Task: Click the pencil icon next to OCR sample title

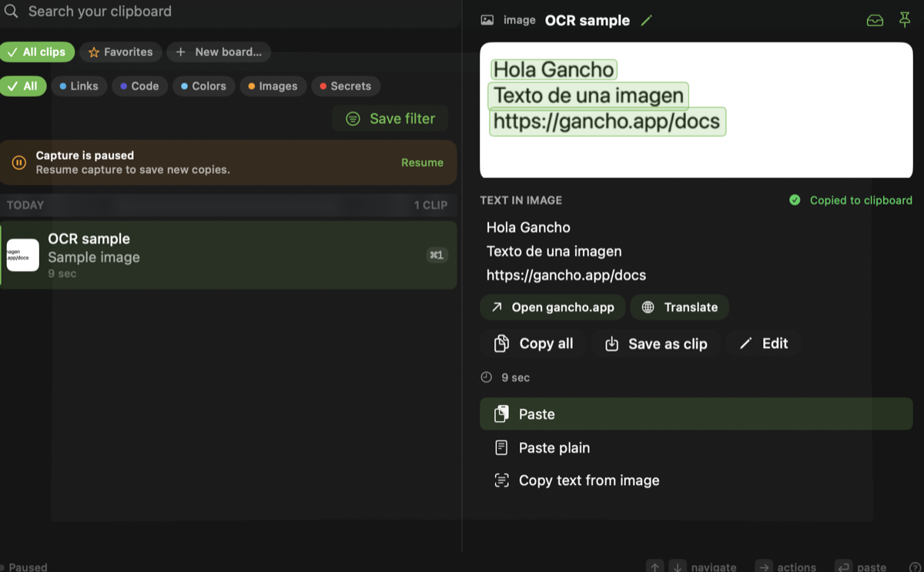Action: 646,21
